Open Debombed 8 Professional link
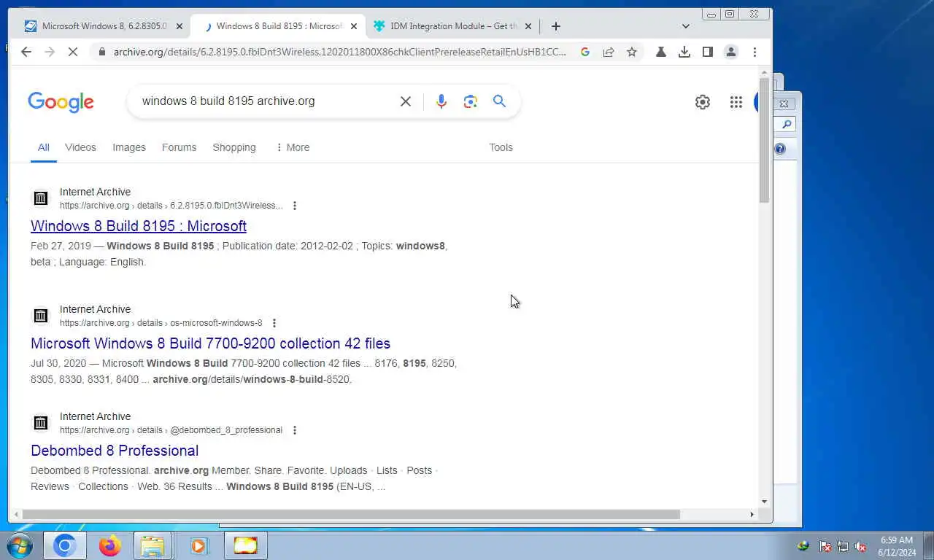This screenshot has height=560, width=934. coord(115,451)
